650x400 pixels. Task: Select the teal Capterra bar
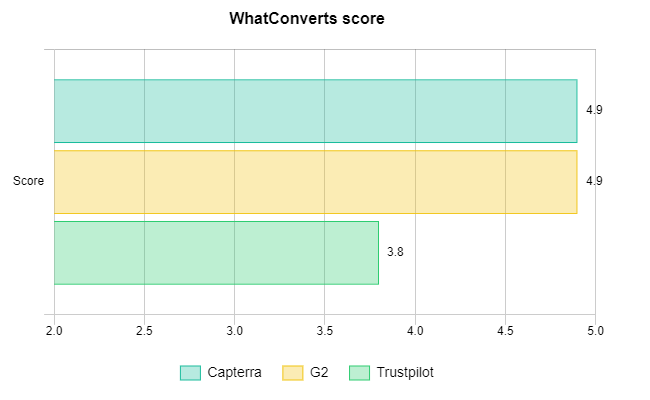[315, 111]
